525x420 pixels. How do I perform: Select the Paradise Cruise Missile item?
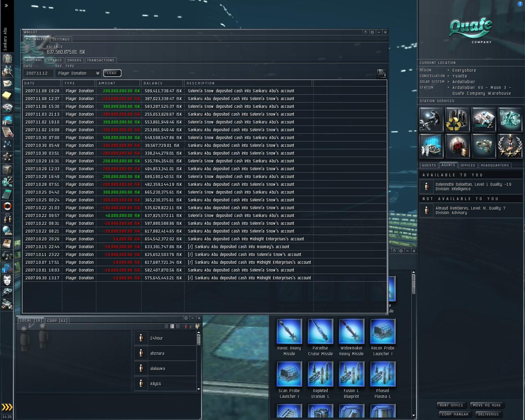[x=320, y=337]
